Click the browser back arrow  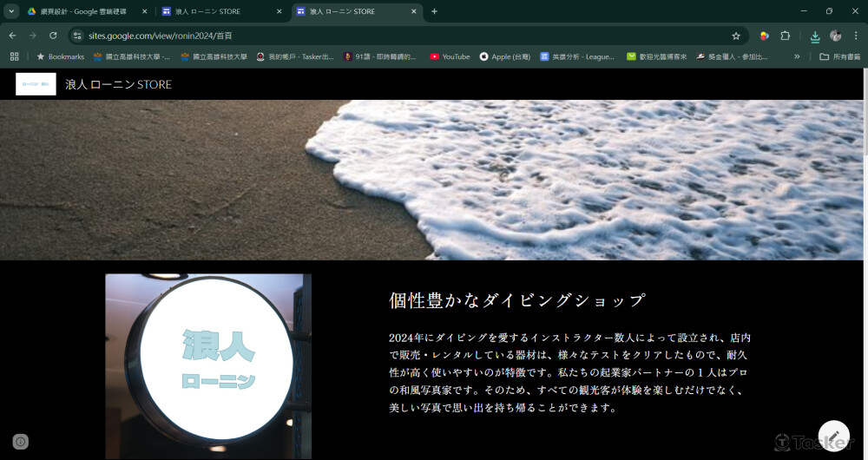click(12, 36)
